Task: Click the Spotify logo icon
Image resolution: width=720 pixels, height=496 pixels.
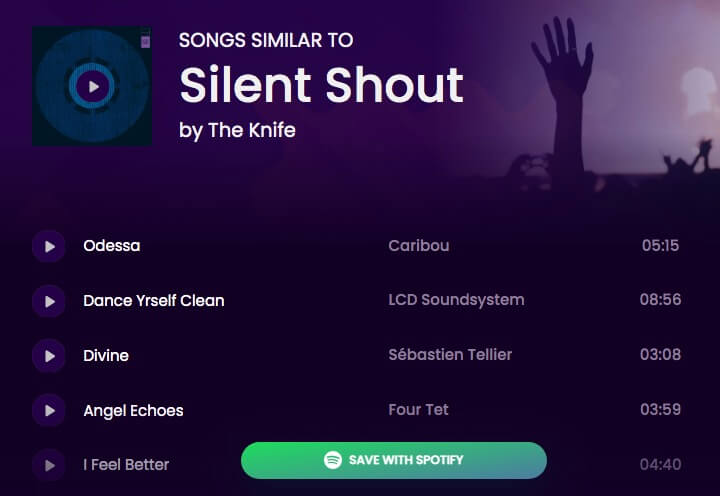Action: pos(333,460)
